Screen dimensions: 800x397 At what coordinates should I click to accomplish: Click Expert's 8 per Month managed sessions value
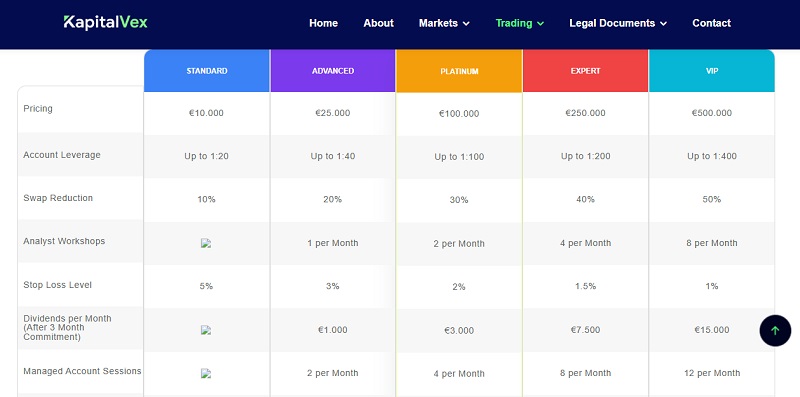tap(585, 373)
